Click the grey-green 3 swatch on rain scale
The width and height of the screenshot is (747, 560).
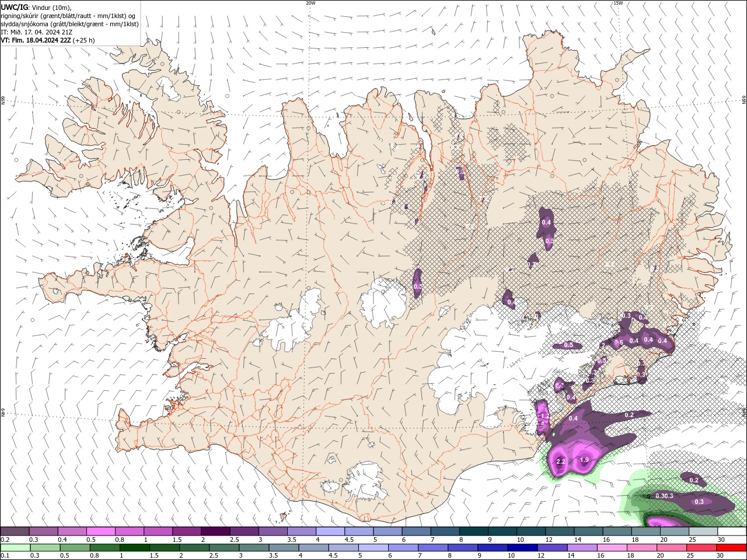point(254,548)
